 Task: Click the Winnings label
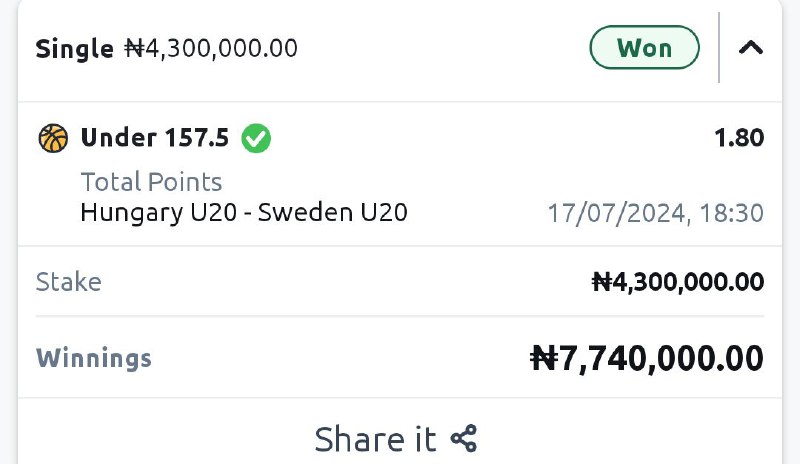click(x=94, y=358)
